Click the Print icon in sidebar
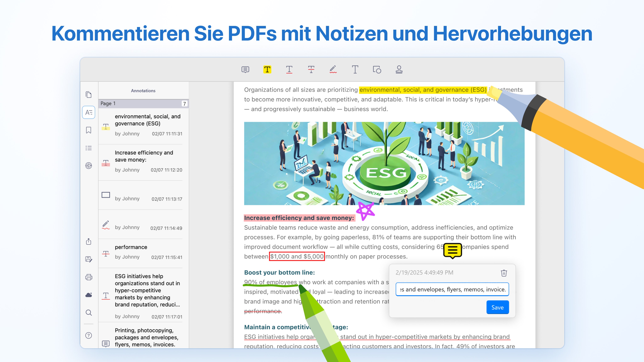Viewport: 644px width, 362px height. 88,277
